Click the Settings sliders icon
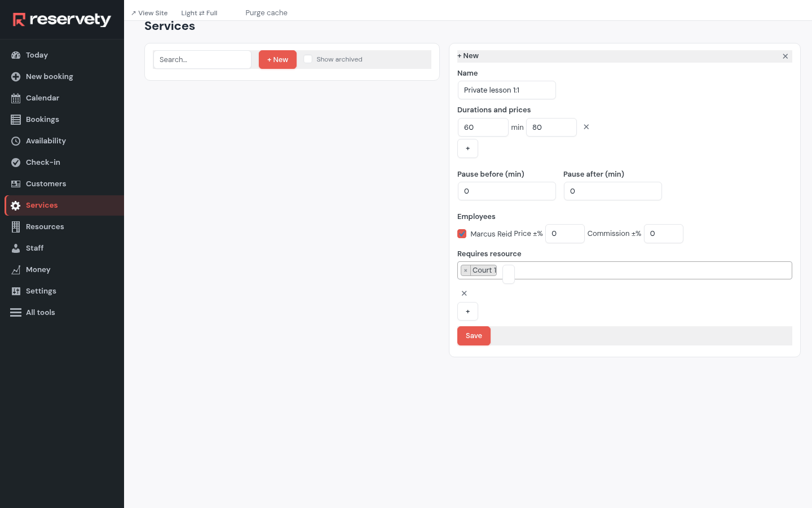 pyautogui.click(x=16, y=291)
